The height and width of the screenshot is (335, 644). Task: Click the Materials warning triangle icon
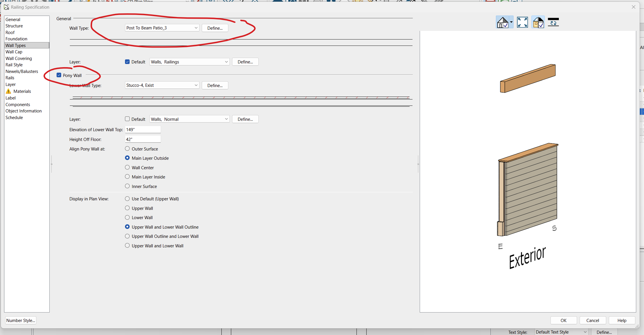coord(8,91)
